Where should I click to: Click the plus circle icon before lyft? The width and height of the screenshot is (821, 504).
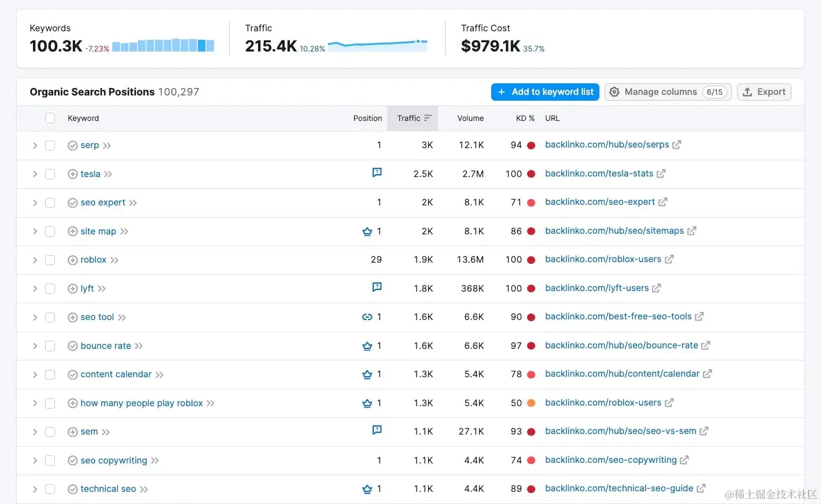(72, 289)
